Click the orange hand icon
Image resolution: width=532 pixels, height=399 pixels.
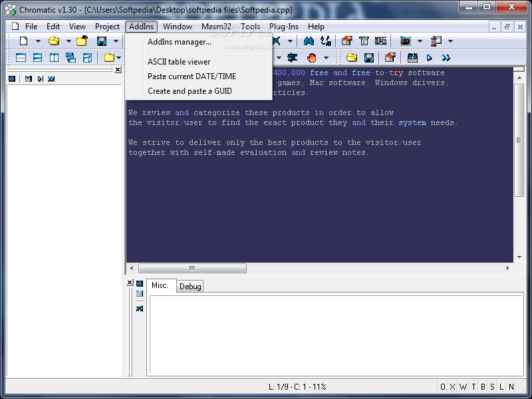point(311,58)
